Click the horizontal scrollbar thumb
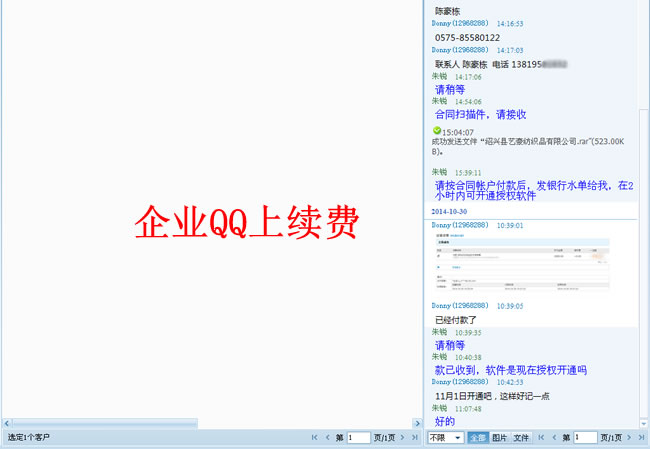The width and height of the screenshot is (650, 449). (105, 423)
